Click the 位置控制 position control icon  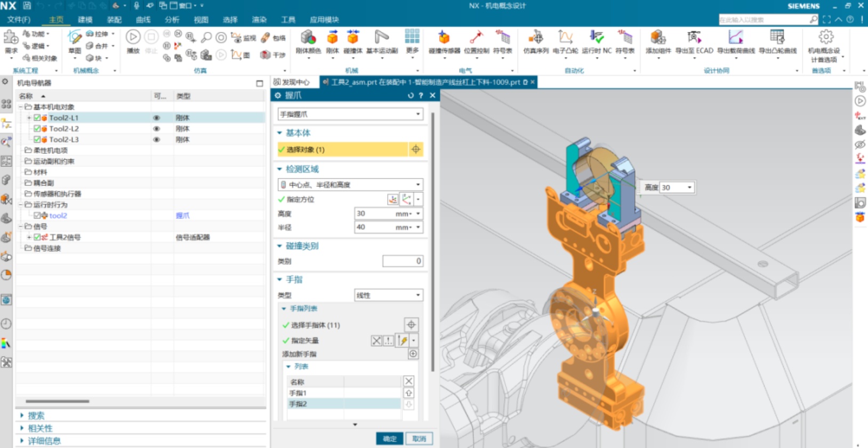click(476, 38)
